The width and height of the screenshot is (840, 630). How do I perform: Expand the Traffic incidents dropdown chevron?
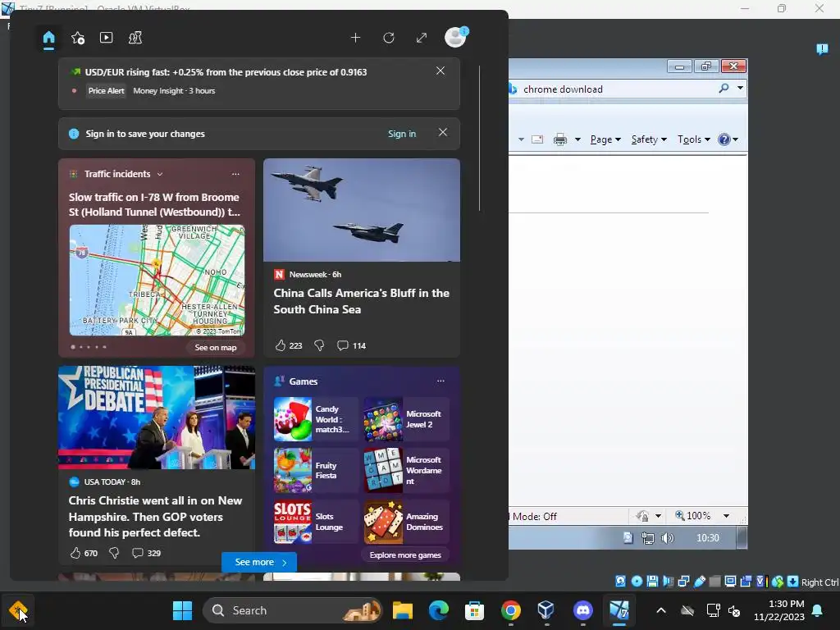(160, 174)
